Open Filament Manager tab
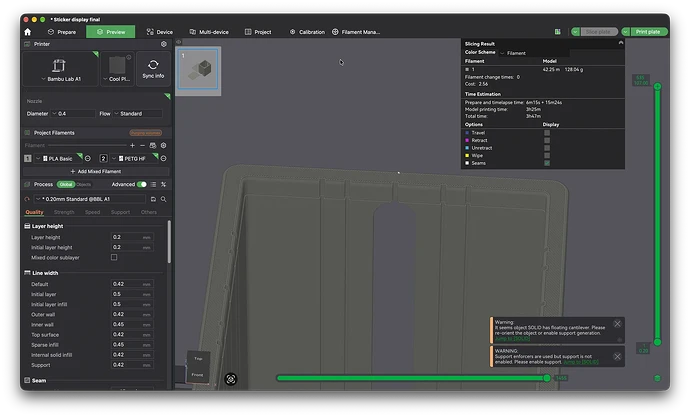This screenshot has width=690, height=417. click(356, 32)
